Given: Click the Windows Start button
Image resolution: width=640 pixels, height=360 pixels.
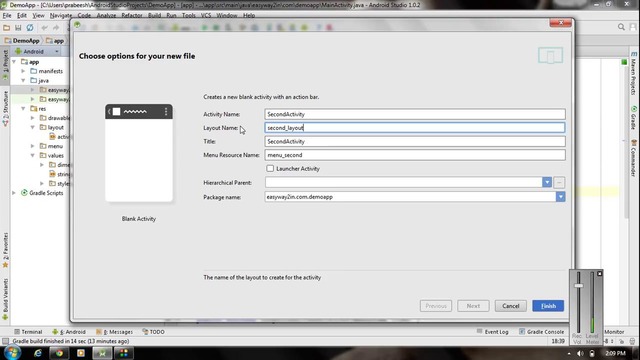Looking at the screenshot, I should tap(11, 353).
